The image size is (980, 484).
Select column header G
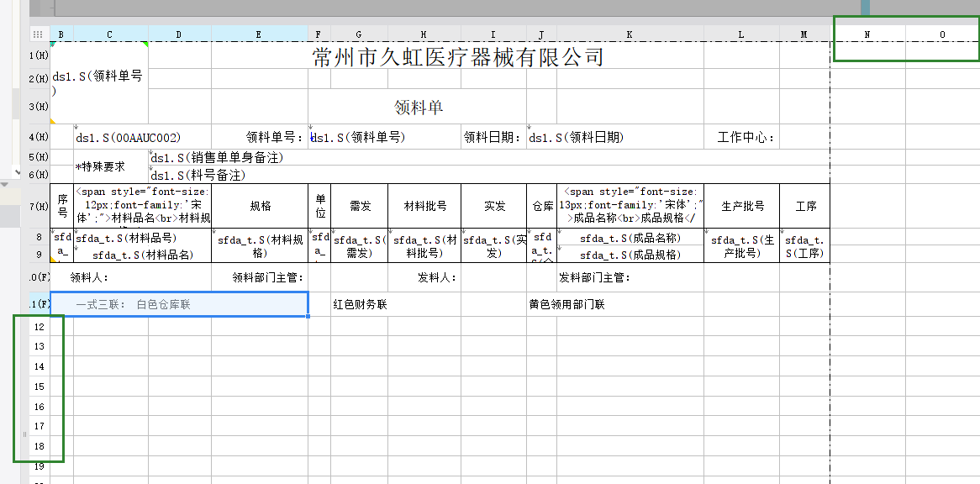click(360, 34)
